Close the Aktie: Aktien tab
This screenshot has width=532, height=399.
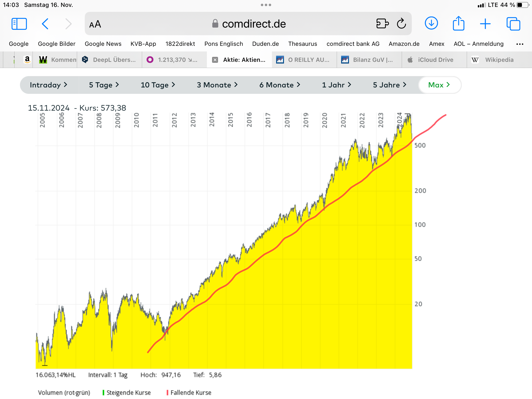(x=215, y=60)
